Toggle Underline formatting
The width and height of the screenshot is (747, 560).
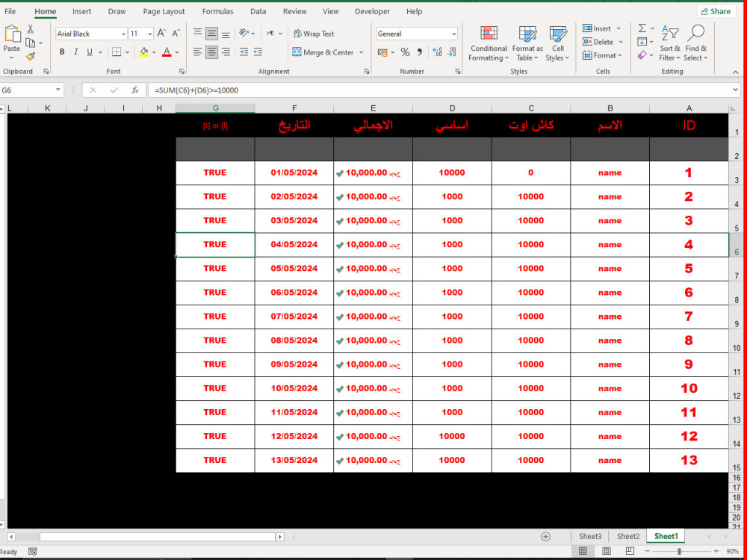(90, 52)
